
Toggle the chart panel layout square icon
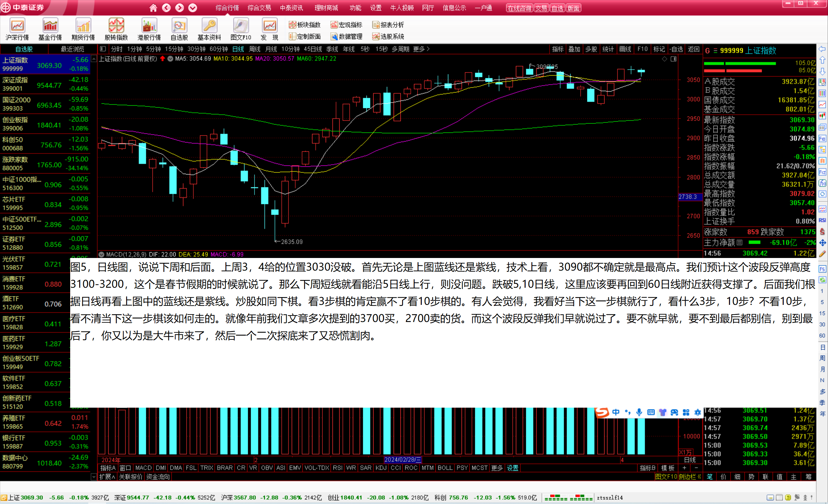tap(673, 59)
